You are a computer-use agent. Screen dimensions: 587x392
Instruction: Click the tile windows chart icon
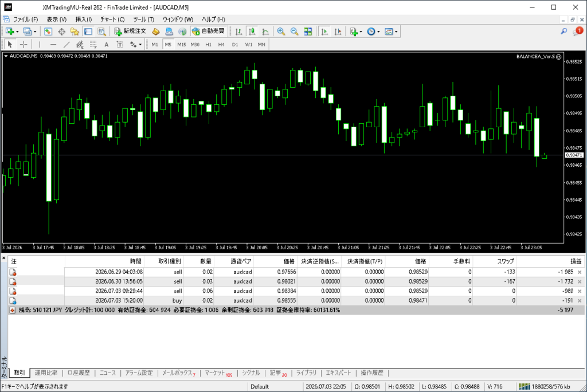click(x=308, y=32)
